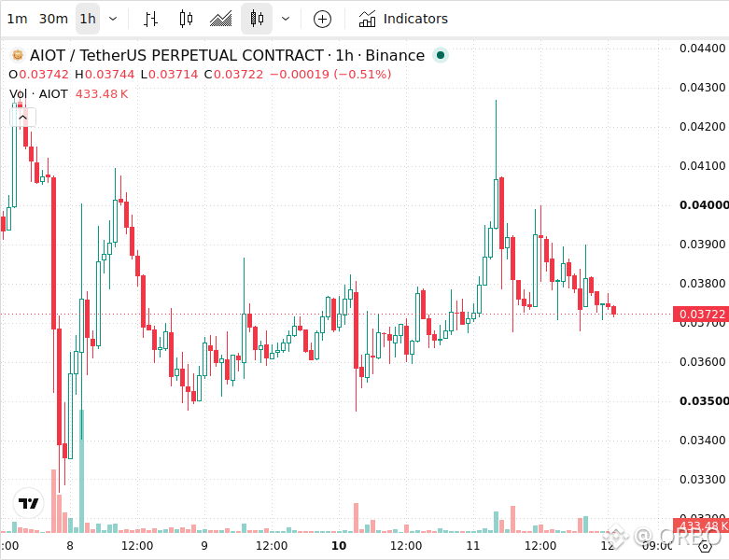Click the current price label 0.03722
Viewport: 729px width, 560px height.
701,315
